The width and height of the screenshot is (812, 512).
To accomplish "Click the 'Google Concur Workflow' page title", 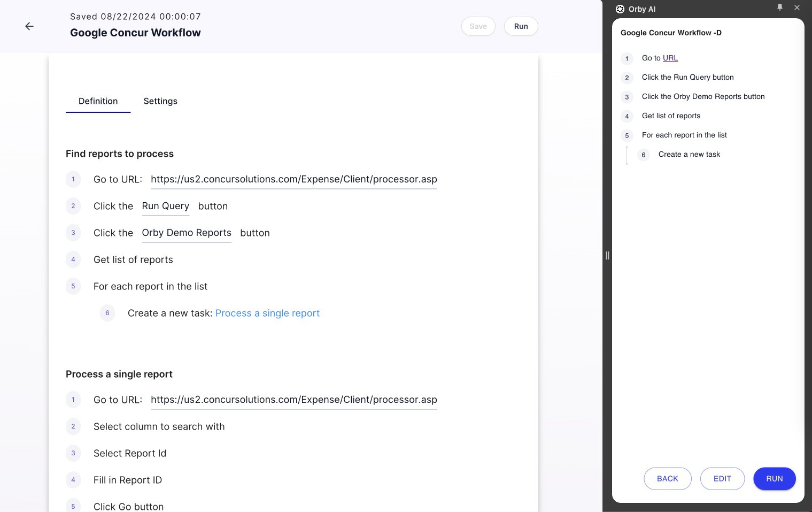I will pos(135,33).
